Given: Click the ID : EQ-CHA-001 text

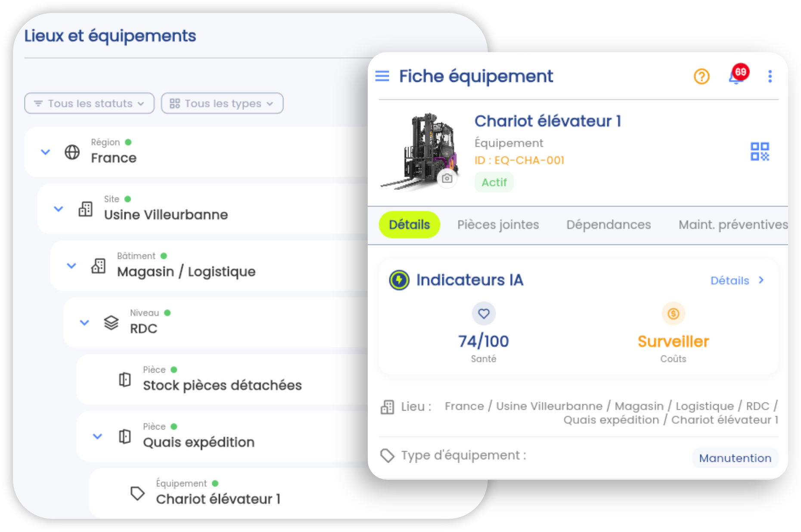Looking at the screenshot, I should [519, 161].
